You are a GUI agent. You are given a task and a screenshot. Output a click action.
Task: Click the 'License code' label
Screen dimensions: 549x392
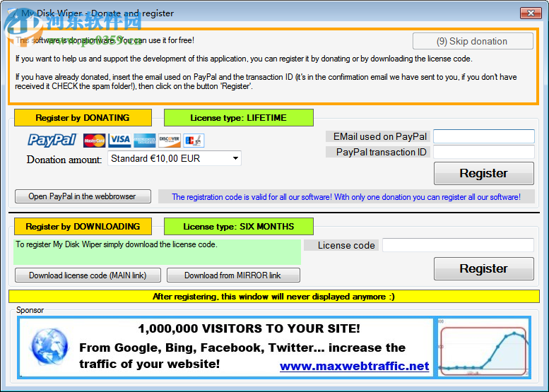click(341, 245)
